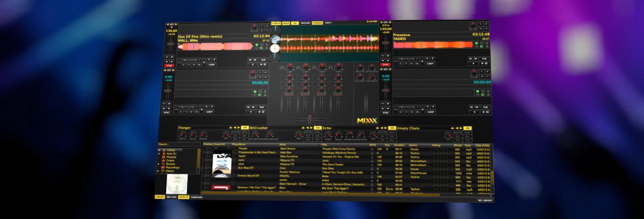
Task: Toggle the ON switch for the Echo effect
Action: (x=391, y=128)
